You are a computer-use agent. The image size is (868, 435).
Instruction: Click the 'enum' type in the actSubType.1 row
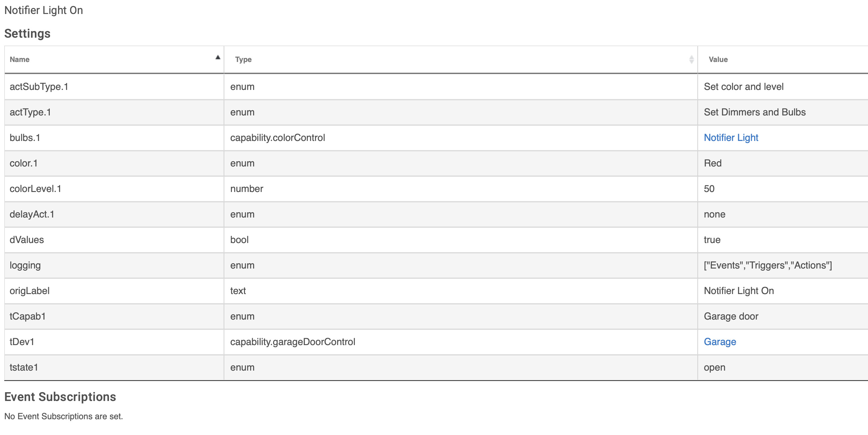click(242, 87)
